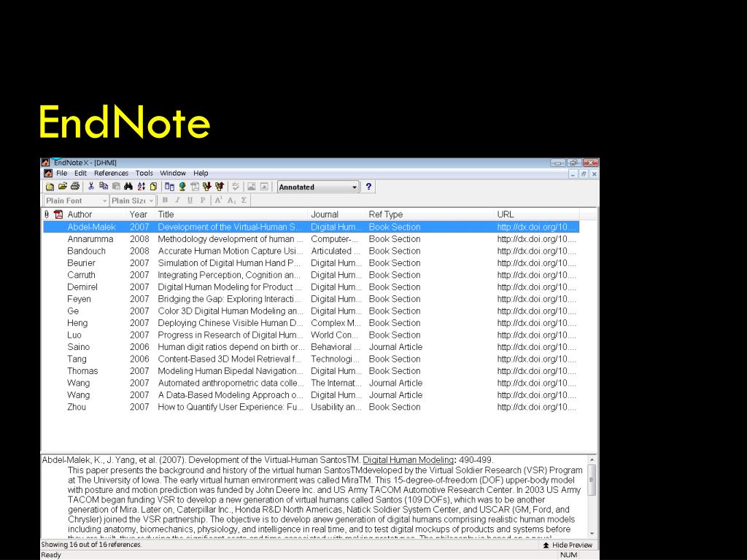Click the Cut scissors icon
The image size is (747, 560).
point(91,187)
